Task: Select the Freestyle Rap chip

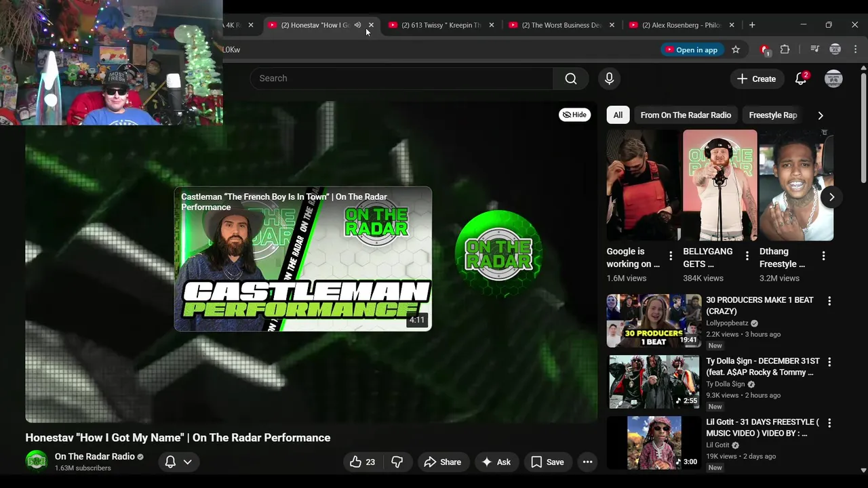Action: pos(772,115)
